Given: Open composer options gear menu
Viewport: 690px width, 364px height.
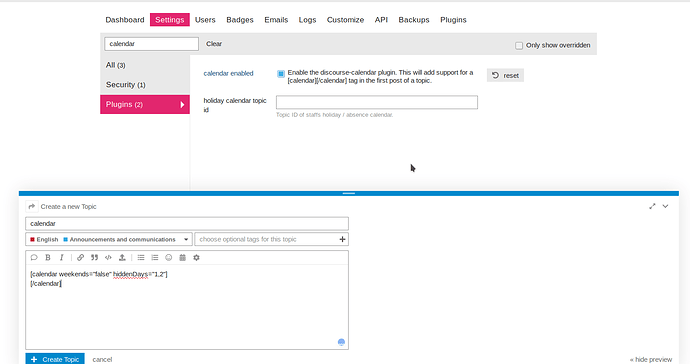Looking at the screenshot, I should click(x=197, y=257).
